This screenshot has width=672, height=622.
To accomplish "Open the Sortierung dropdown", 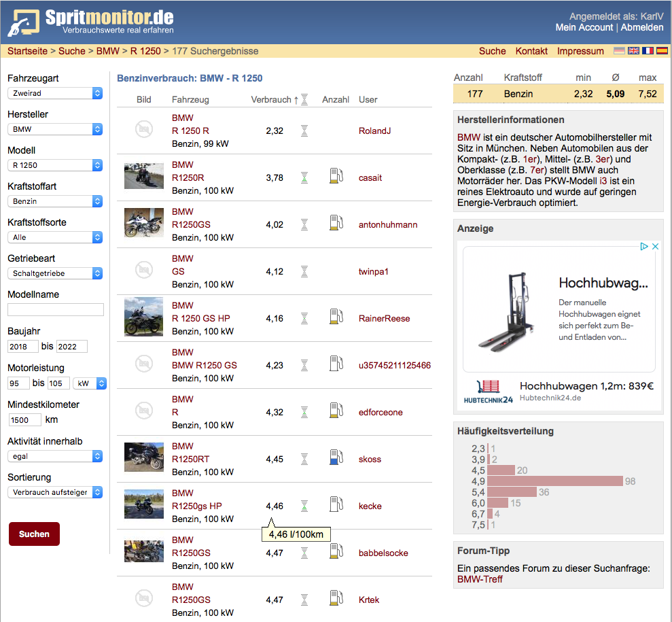I will click(55, 492).
